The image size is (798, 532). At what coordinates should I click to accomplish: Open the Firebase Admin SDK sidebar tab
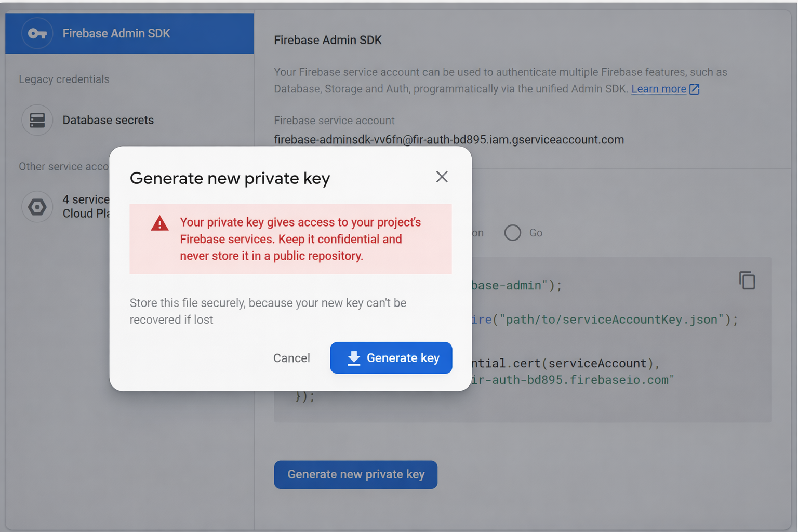(116, 34)
